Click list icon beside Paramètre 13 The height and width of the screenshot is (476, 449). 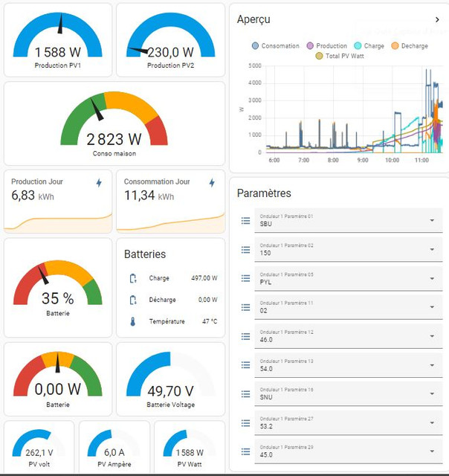pyautogui.click(x=246, y=365)
